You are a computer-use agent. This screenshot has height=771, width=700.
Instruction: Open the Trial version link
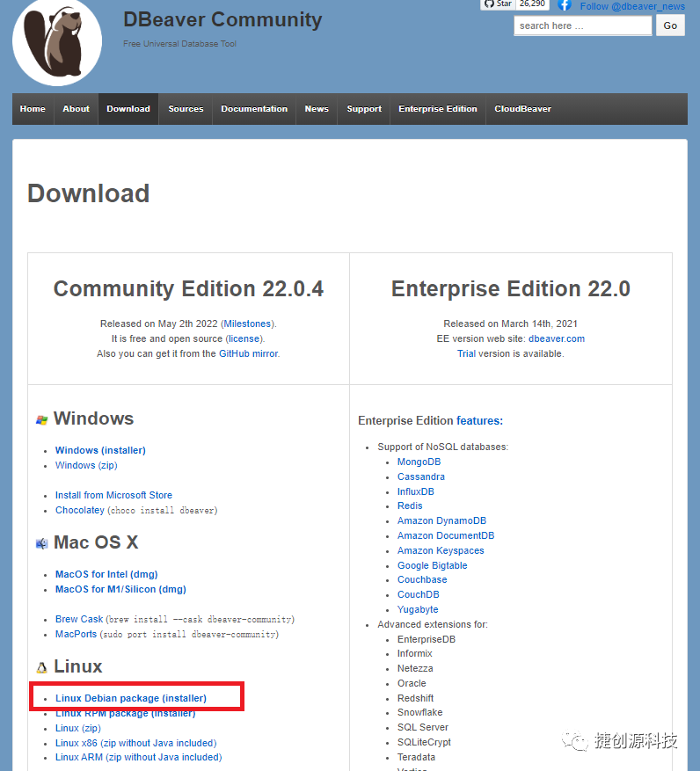pyautogui.click(x=466, y=353)
